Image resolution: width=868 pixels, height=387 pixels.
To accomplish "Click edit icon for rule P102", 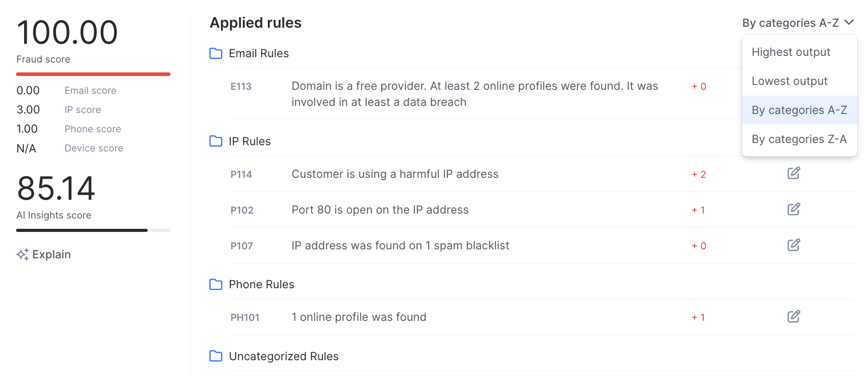I will [793, 209].
